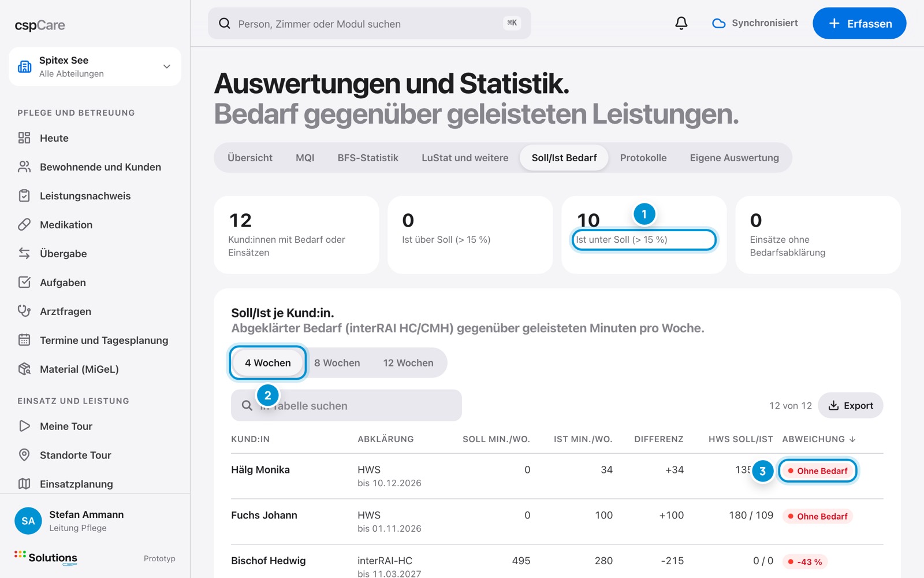Click the Kund:innen mit Bedarf card

click(x=296, y=235)
